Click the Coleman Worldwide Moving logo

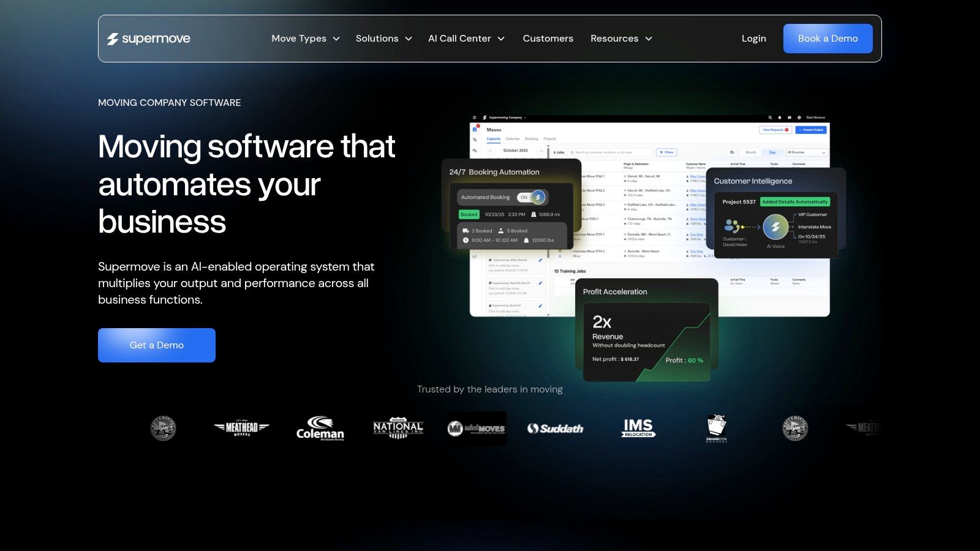tap(320, 428)
